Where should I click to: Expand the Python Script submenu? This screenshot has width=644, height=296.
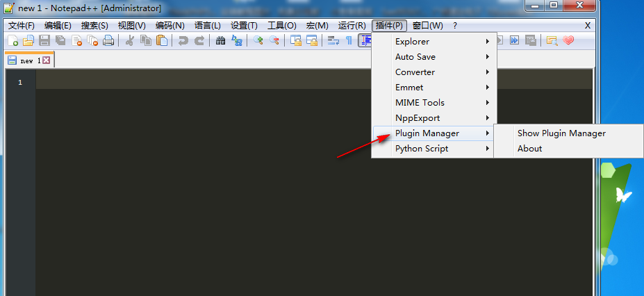point(434,149)
